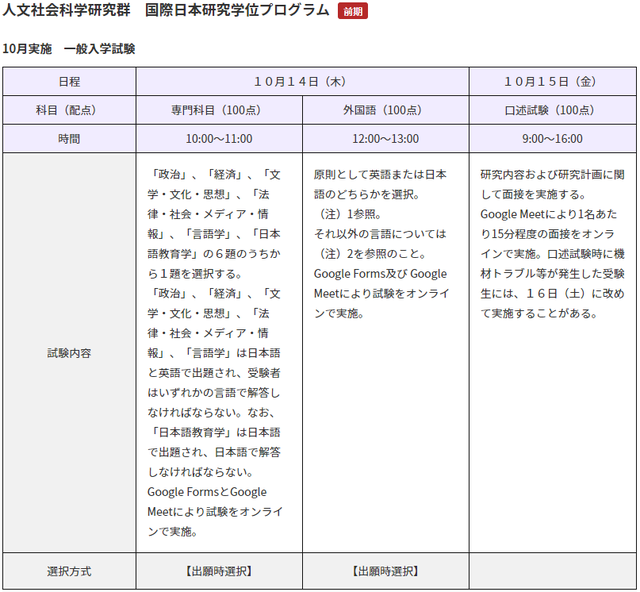This screenshot has height=592, width=640.
Task: Click 【出願時選択】 under 外国語 column
Action: pos(386,571)
